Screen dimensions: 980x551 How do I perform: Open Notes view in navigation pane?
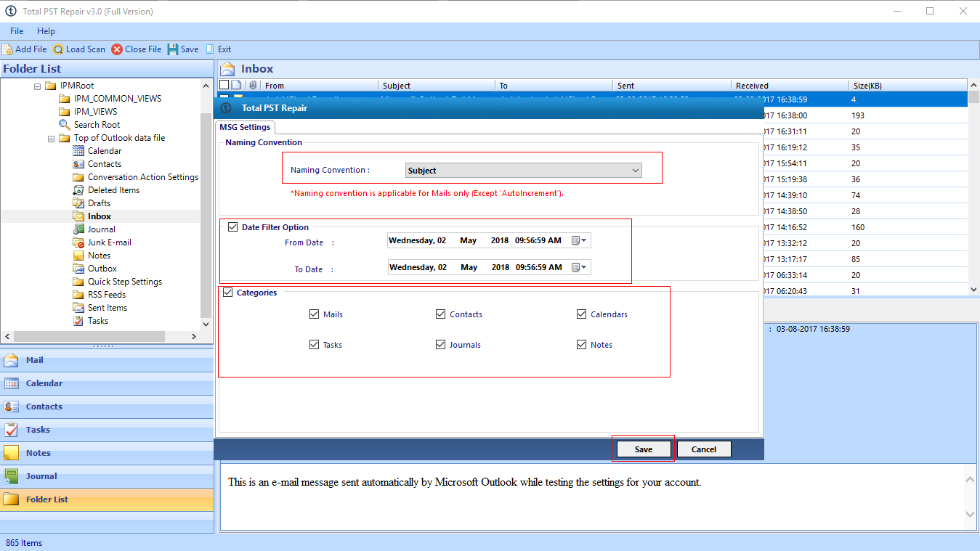107,453
